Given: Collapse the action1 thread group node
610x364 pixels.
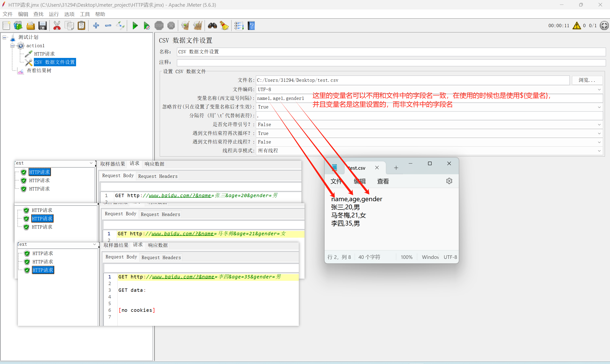Looking at the screenshot, I should (x=12, y=46).
